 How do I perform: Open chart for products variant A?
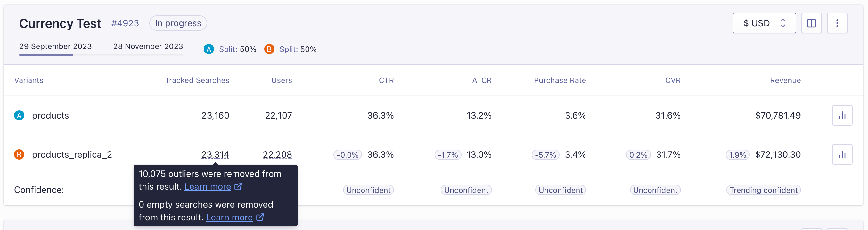tap(842, 115)
